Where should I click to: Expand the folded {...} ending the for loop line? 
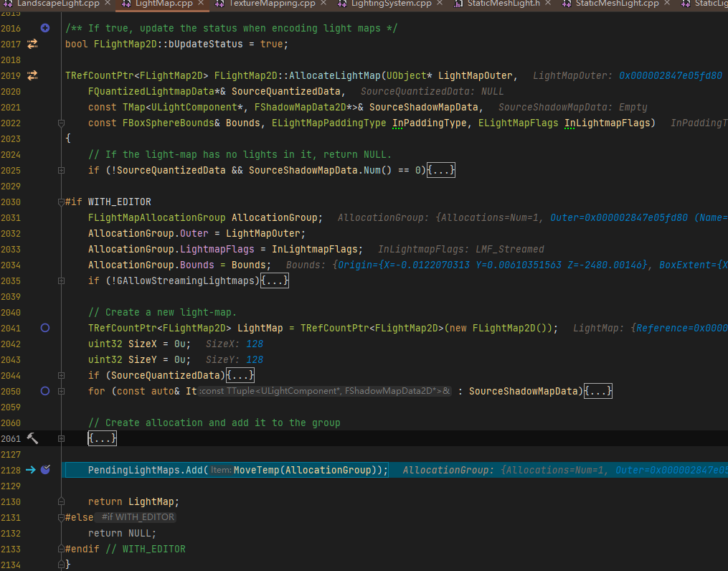598,391
